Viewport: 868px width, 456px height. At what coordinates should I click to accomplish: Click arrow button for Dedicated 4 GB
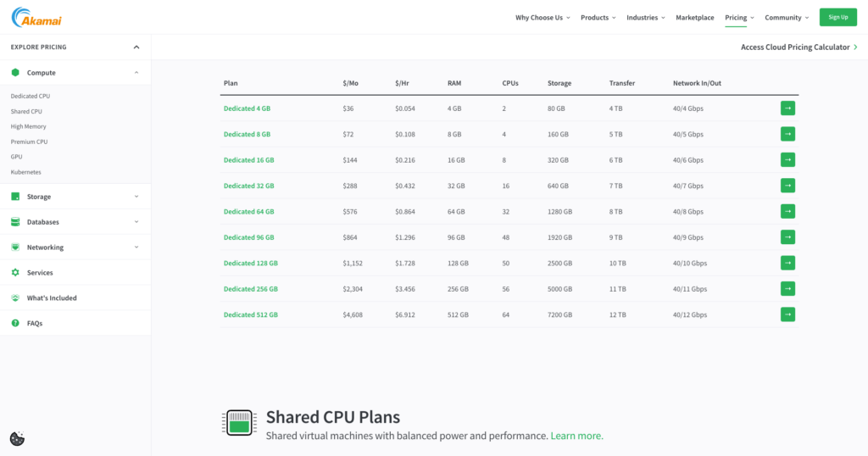pyautogui.click(x=787, y=108)
